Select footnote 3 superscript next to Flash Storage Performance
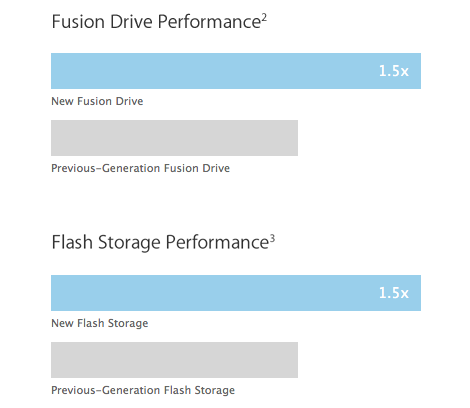The height and width of the screenshot is (408, 470). (x=272, y=239)
